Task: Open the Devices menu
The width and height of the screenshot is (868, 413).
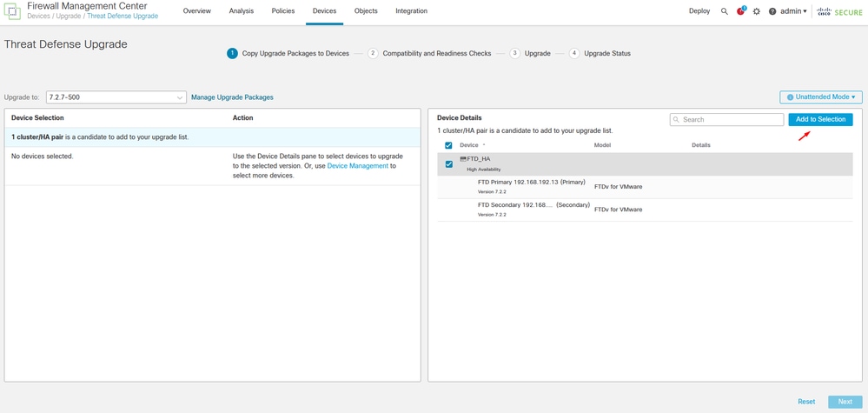Action: click(324, 11)
